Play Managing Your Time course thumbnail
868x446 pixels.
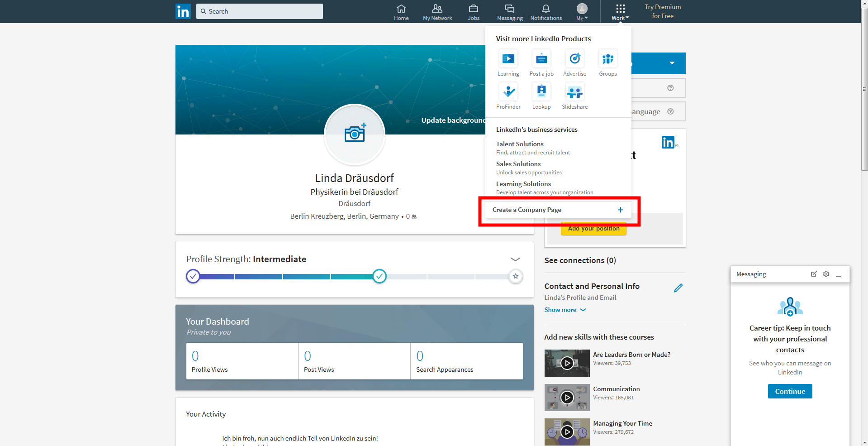point(567,432)
